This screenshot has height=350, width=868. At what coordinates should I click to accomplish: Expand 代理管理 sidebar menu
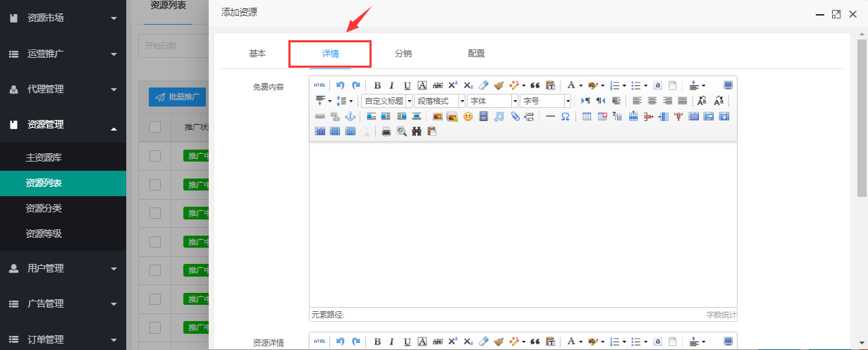(63, 89)
